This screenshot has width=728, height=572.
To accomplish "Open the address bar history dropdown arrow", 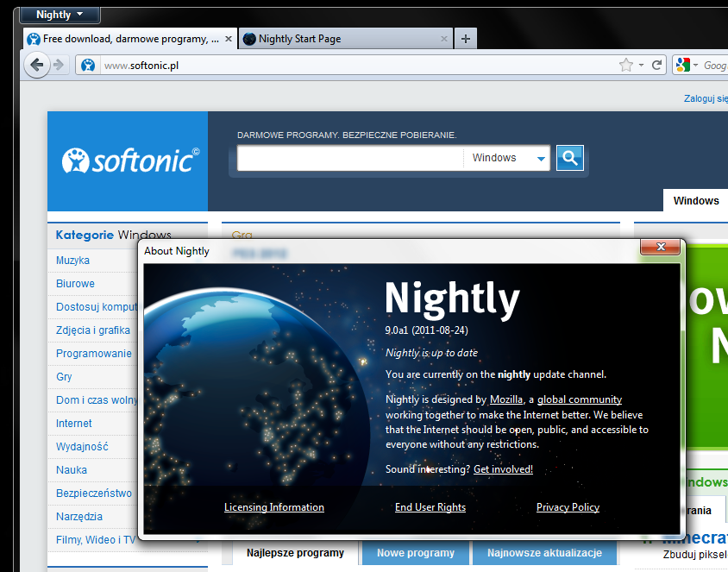I will [641, 66].
